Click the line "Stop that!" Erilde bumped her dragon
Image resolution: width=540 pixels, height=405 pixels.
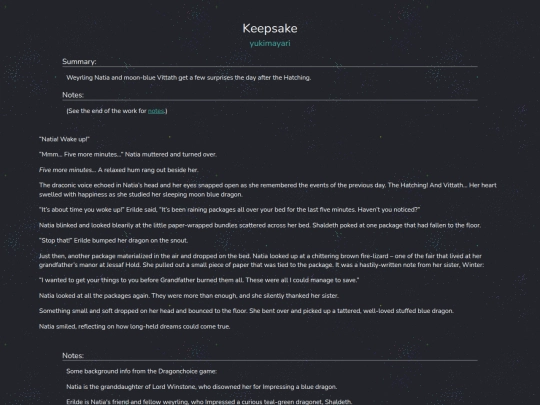pos(113,241)
